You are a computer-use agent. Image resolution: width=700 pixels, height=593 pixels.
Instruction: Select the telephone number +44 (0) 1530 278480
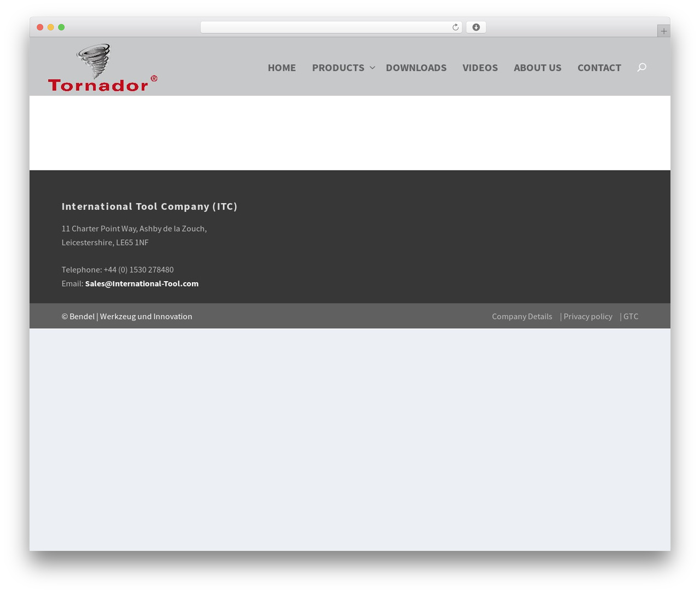138,270
